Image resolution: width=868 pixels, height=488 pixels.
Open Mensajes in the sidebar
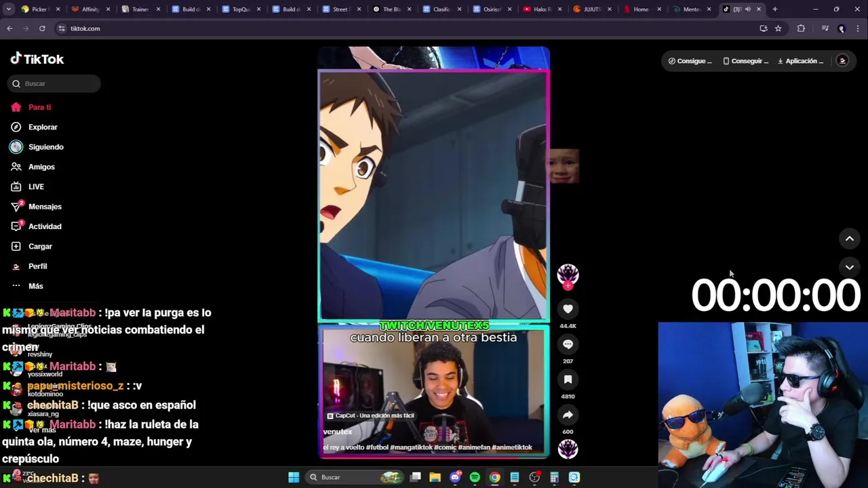click(x=36, y=206)
